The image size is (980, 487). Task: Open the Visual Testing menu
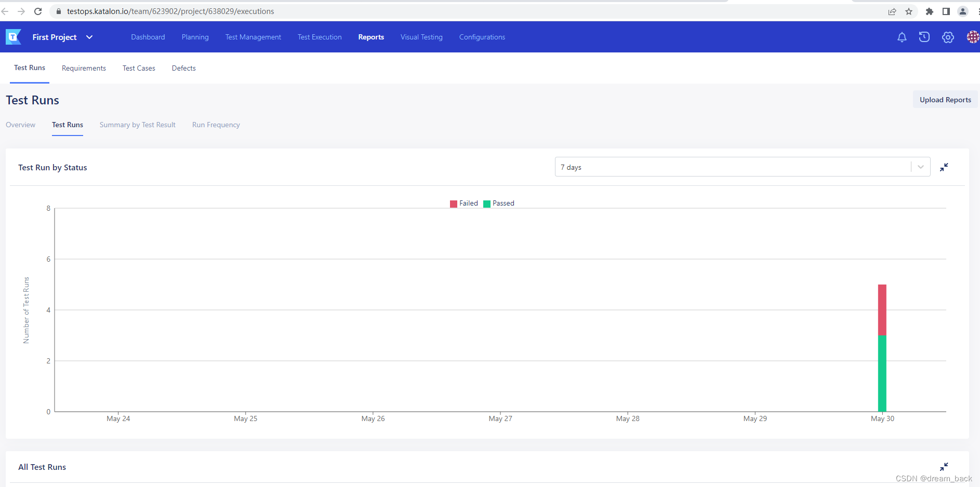tap(421, 37)
